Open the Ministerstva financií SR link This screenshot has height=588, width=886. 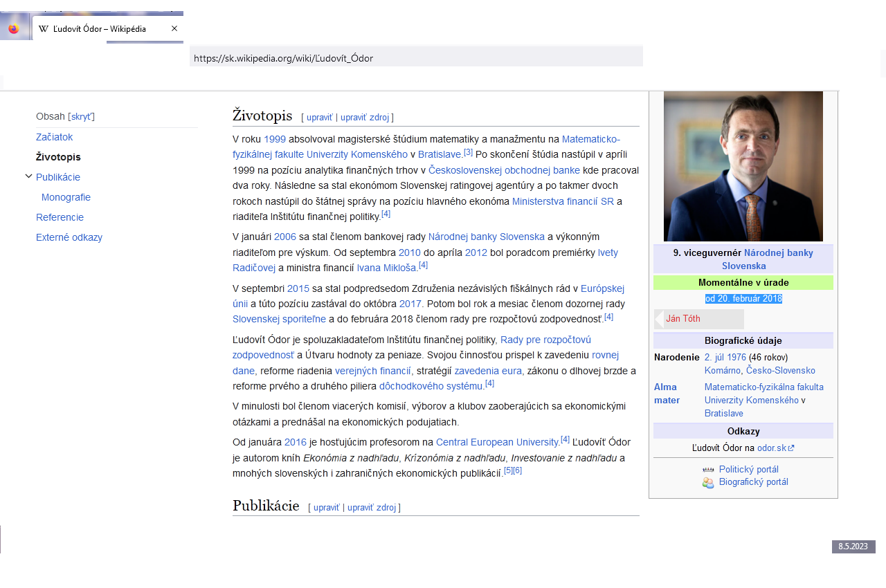563,202
